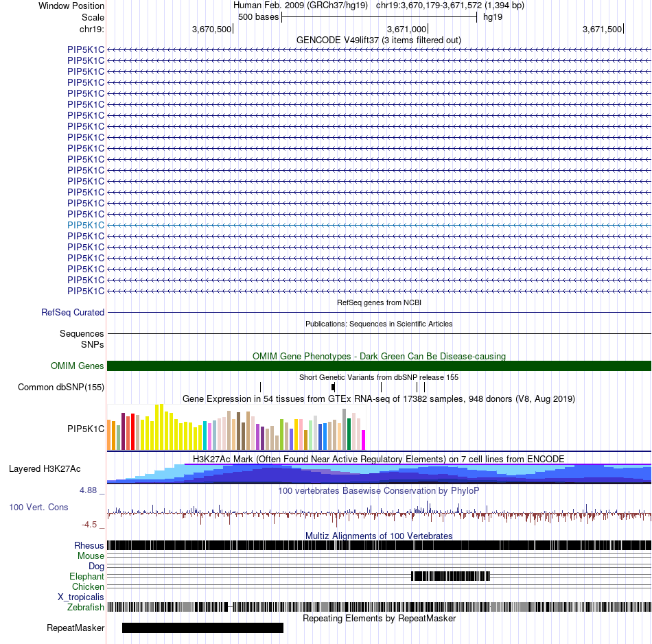Click the PhyloP conservation wiggle graph
The width and height of the screenshot is (652, 644).
379,513
